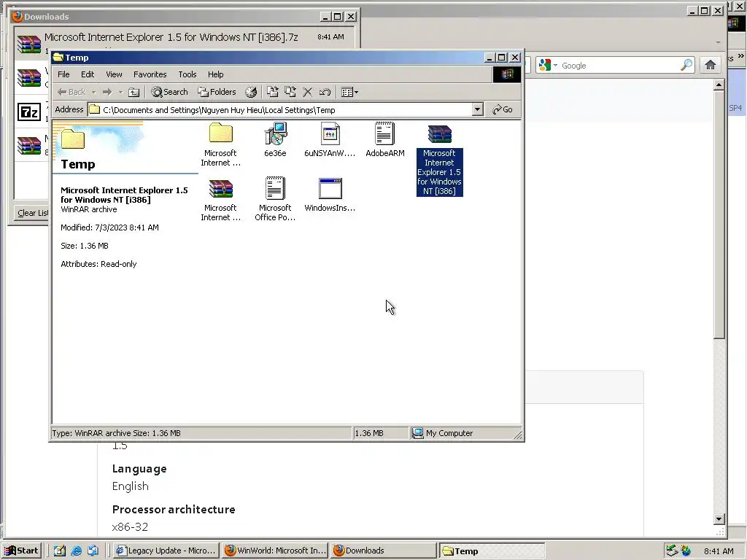Expand the Back button history arrow
The height and width of the screenshot is (560, 747).
coord(94,92)
